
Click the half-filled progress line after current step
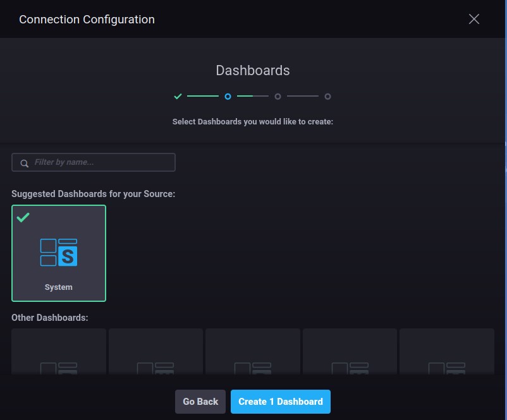(252, 96)
